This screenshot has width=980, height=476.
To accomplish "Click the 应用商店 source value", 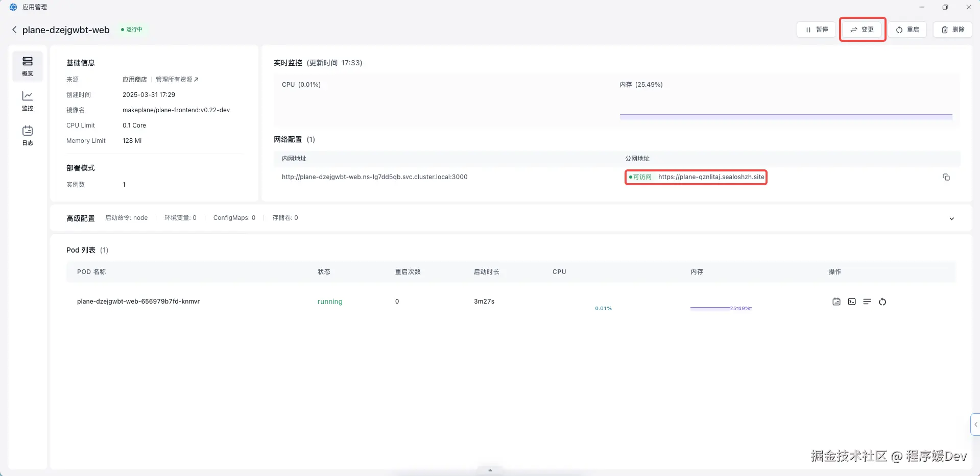I will (135, 80).
